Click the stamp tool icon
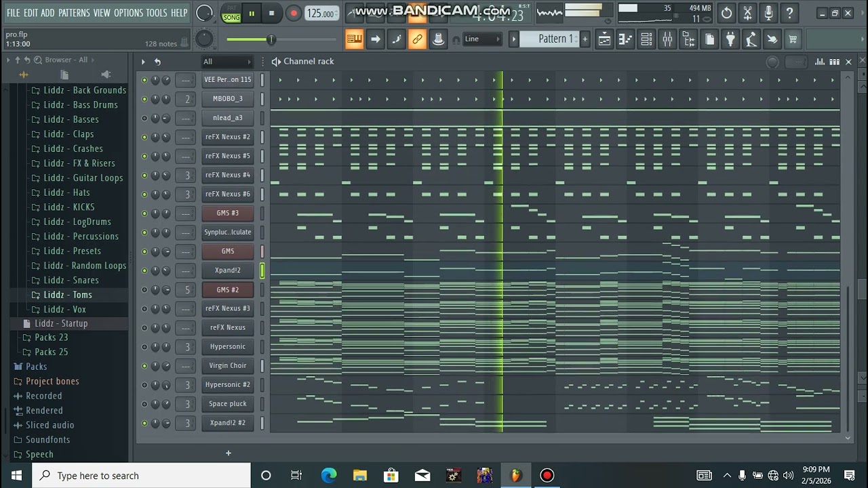 point(438,39)
